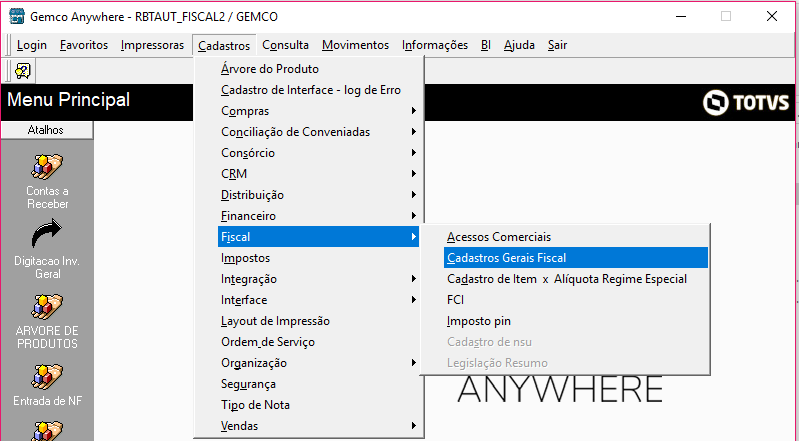This screenshot has width=799, height=441.
Task: Open the Ajuda menu
Action: click(x=519, y=45)
